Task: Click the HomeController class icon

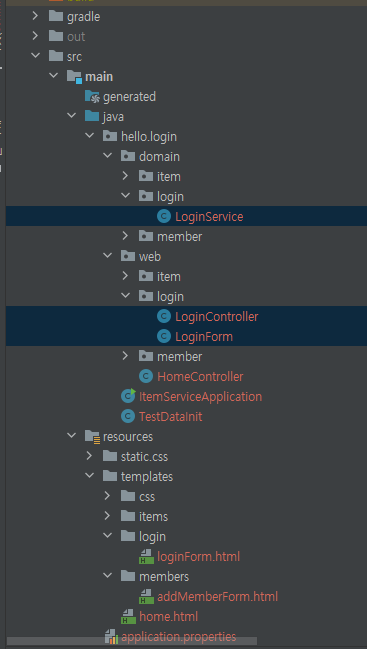Action: pyautogui.click(x=146, y=376)
